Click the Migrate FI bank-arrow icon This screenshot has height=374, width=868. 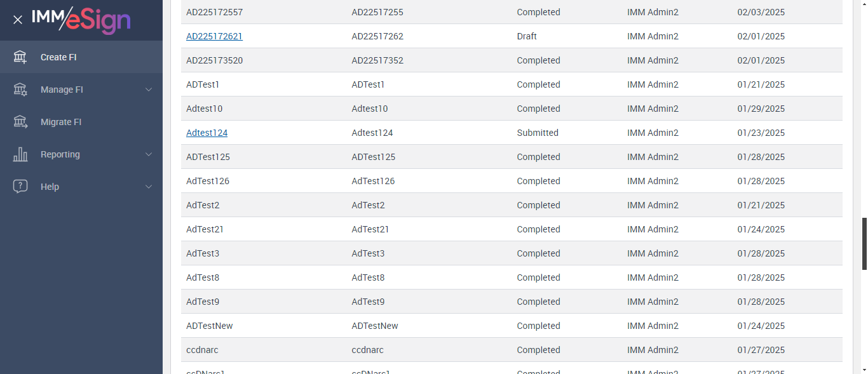click(x=20, y=122)
